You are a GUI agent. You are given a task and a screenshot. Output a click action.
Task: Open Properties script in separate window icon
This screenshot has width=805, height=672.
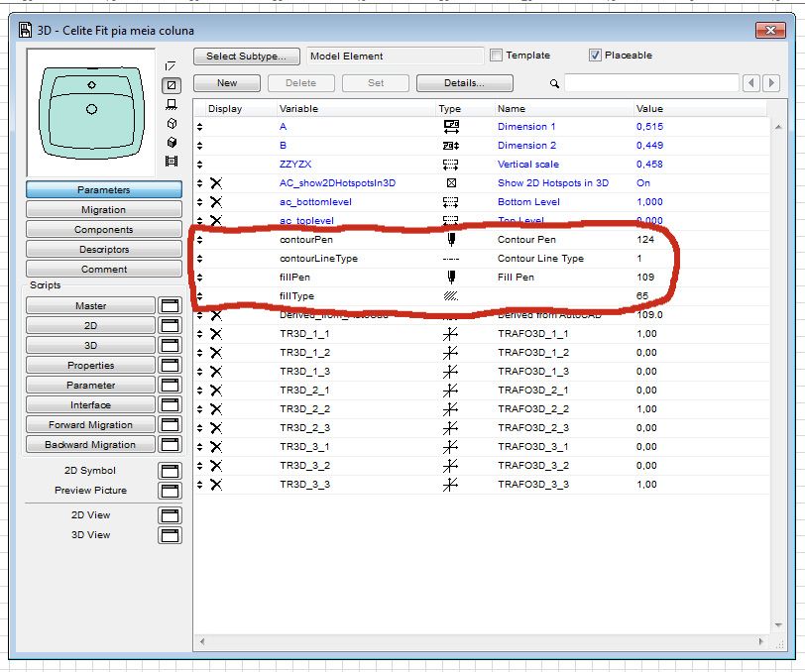click(x=170, y=366)
